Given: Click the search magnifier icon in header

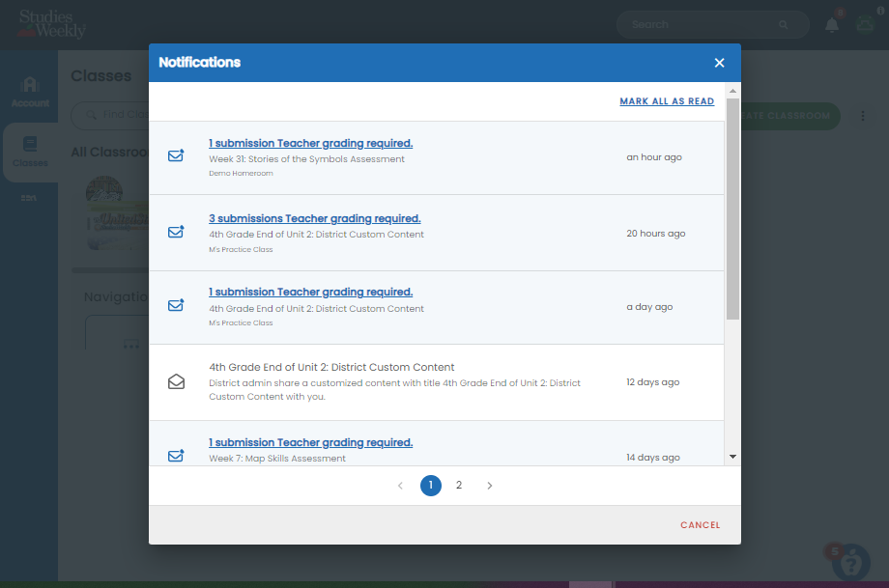Looking at the screenshot, I should pos(783,24).
